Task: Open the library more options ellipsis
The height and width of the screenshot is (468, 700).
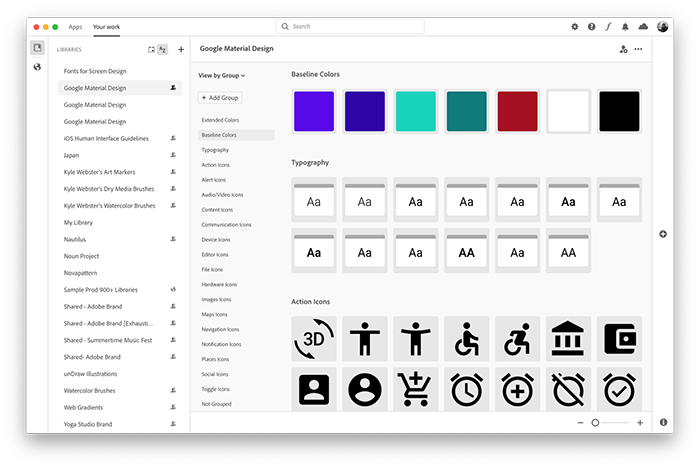Action: pyautogui.click(x=639, y=49)
